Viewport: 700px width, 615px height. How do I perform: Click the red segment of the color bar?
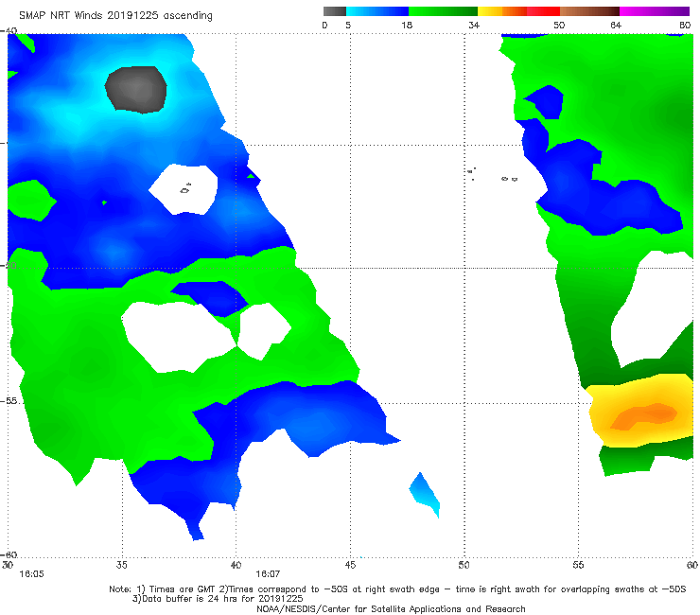(543, 11)
